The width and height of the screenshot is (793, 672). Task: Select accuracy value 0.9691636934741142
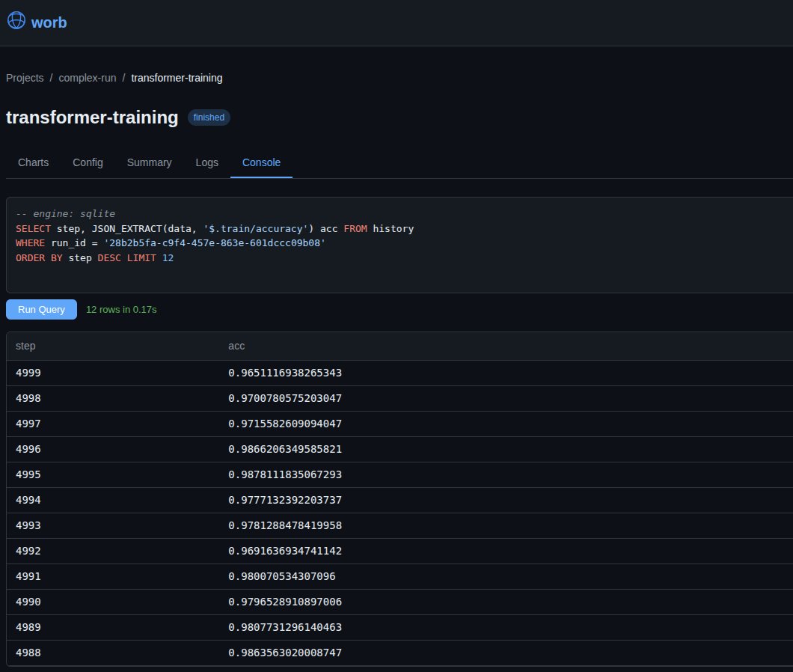click(x=285, y=551)
